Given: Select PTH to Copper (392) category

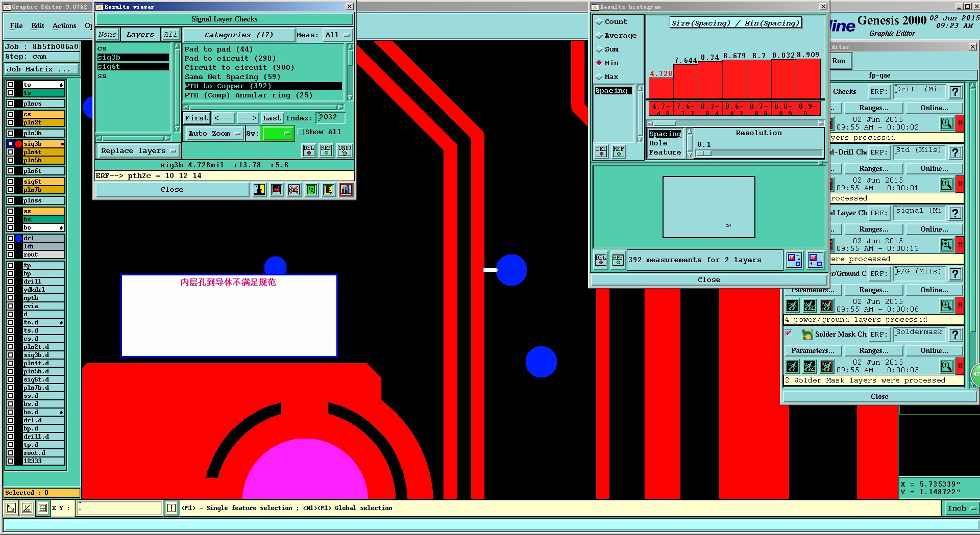Looking at the screenshot, I should point(263,86).
